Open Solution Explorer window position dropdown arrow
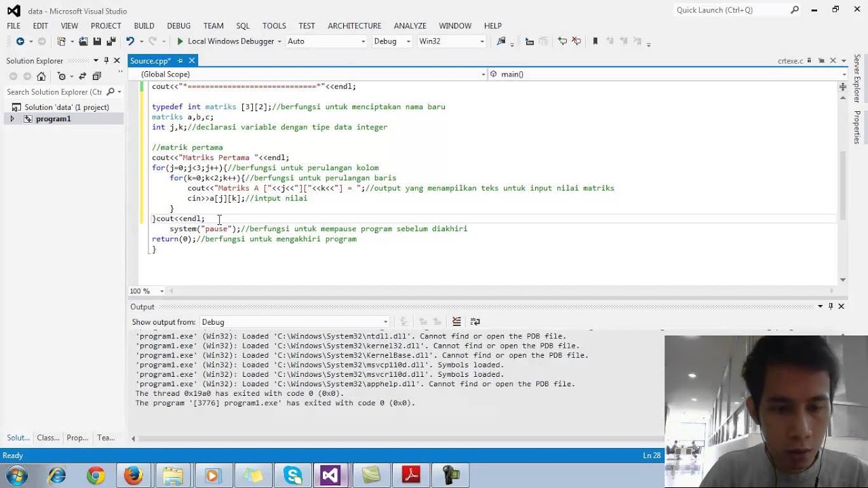Viewport: 868px width, 488px height. coord(96,60)
